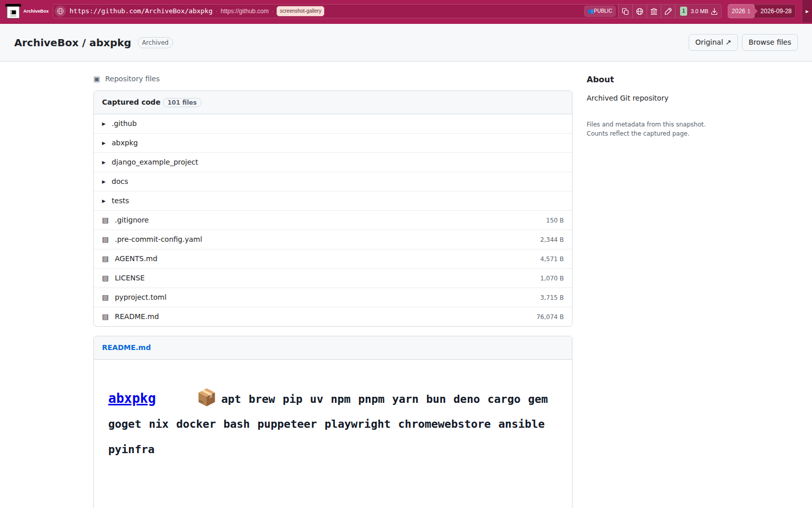This screenshot has height=508, width=812.
Task: Click the Captured code heading
Action: (x=131, y=102)
